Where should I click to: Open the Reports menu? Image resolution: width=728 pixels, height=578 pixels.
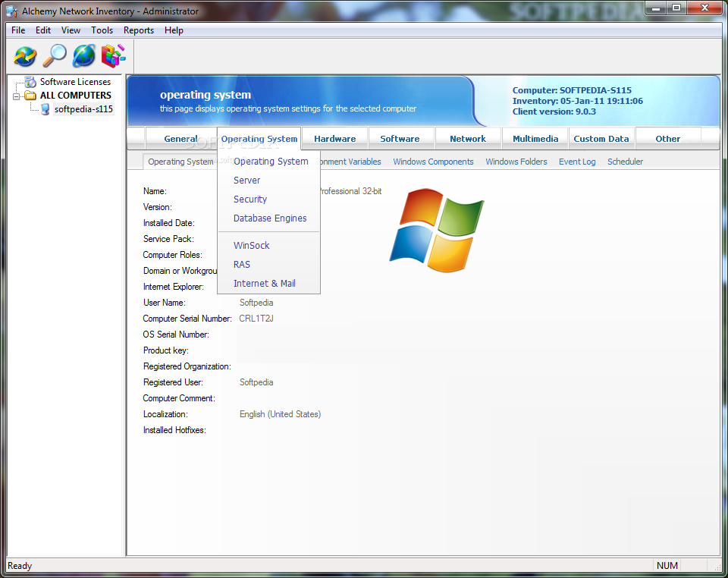click(138, 30)
